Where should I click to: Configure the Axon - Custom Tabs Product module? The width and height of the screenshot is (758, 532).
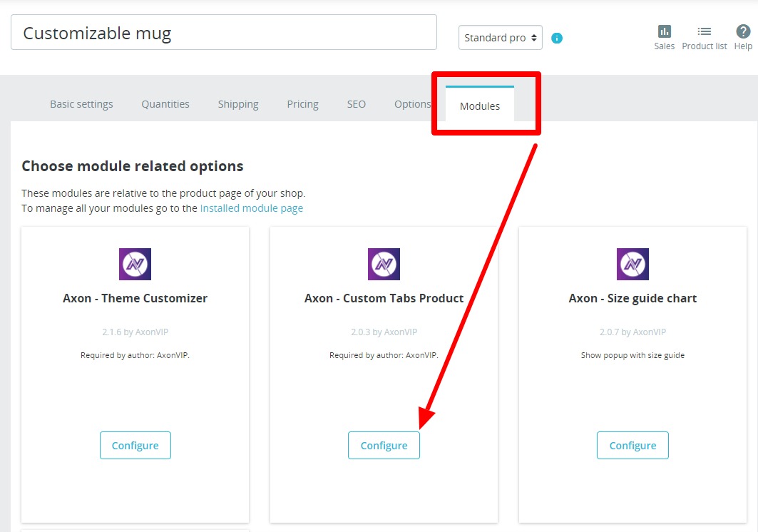pyautogui.click(x=383, y=445)
